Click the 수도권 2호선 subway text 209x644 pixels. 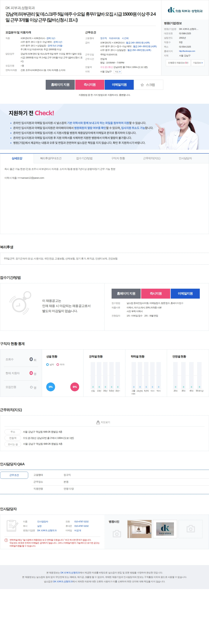pos(106,67)
